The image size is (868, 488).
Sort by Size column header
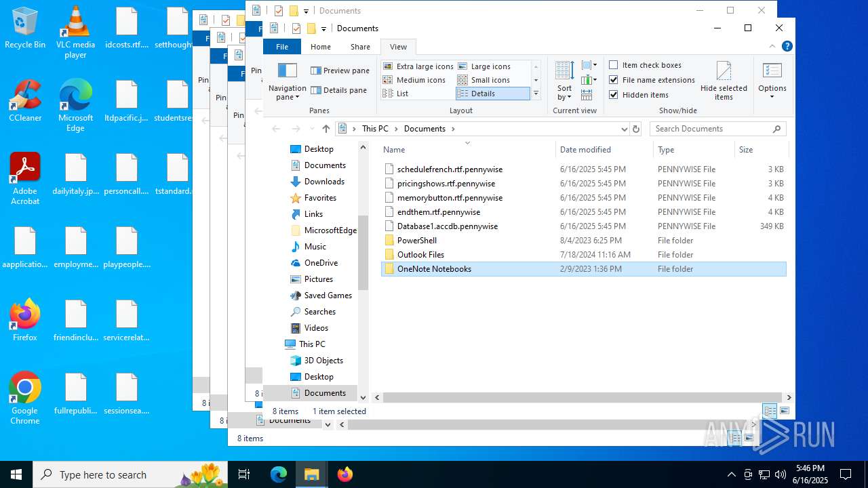point(761,150)
